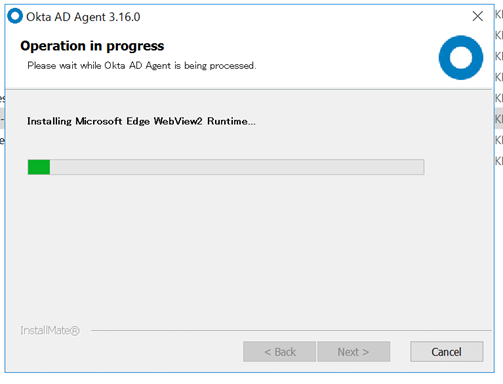Click the disabled Back button
Viewport: 503px width, 384px height.
coord(279,351)
